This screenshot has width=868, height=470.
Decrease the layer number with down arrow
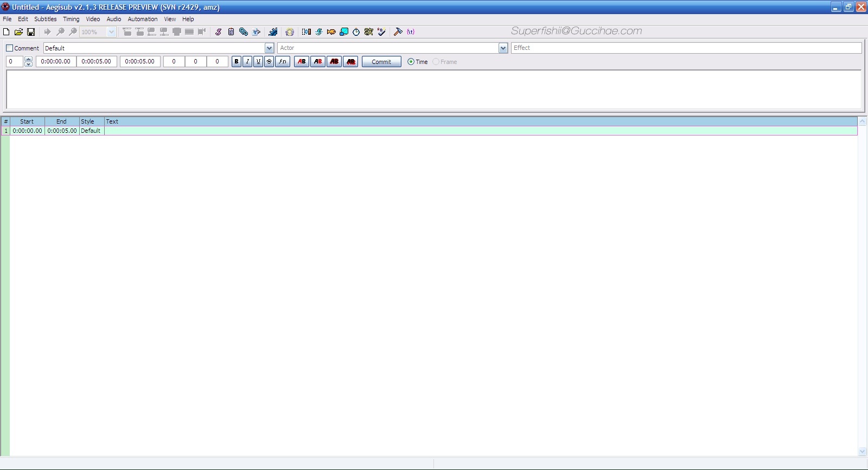click(x=28, y=65)
